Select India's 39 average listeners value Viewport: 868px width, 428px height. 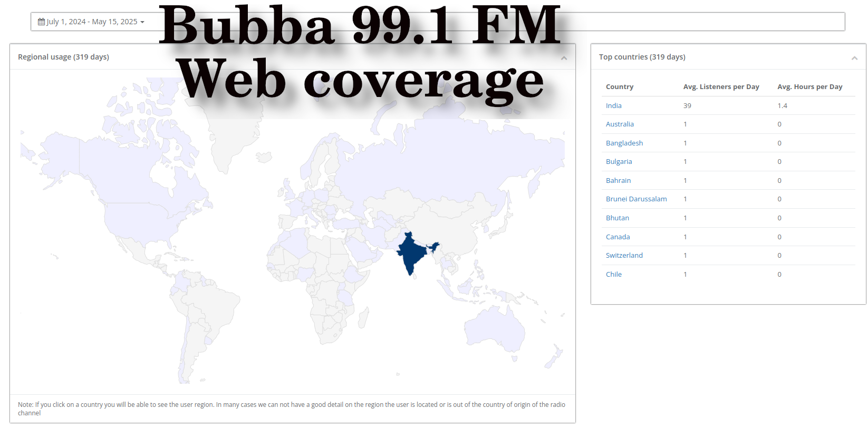687,106
